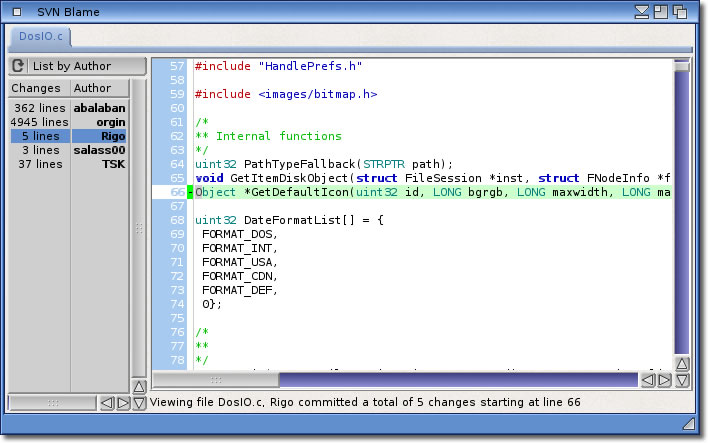
Task: Select the abalaban author row
Action: pos(68,107)
